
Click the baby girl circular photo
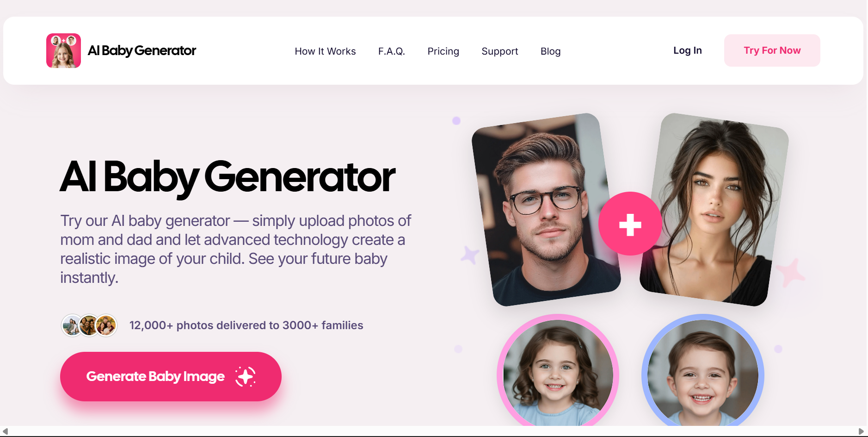coord(558,370)
